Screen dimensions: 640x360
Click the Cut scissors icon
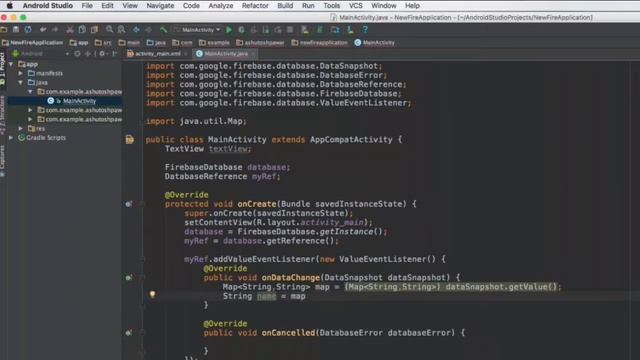click(x=70, y=29)
